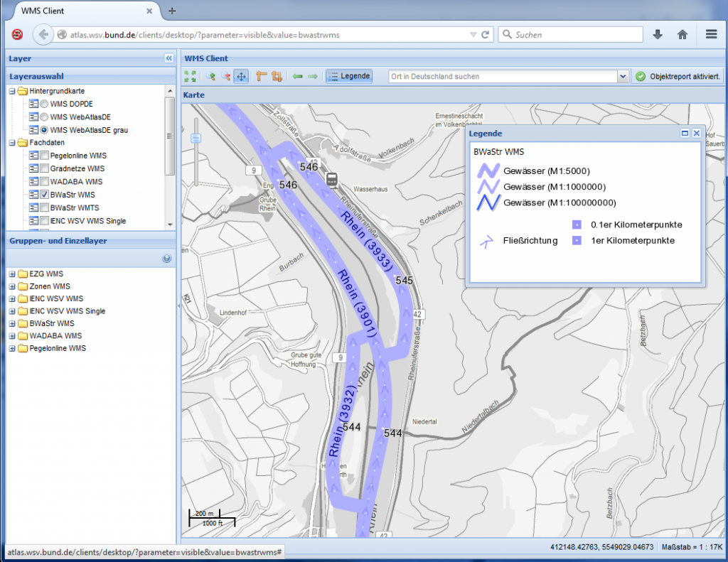Select the pan map tool

click(242, 76)
